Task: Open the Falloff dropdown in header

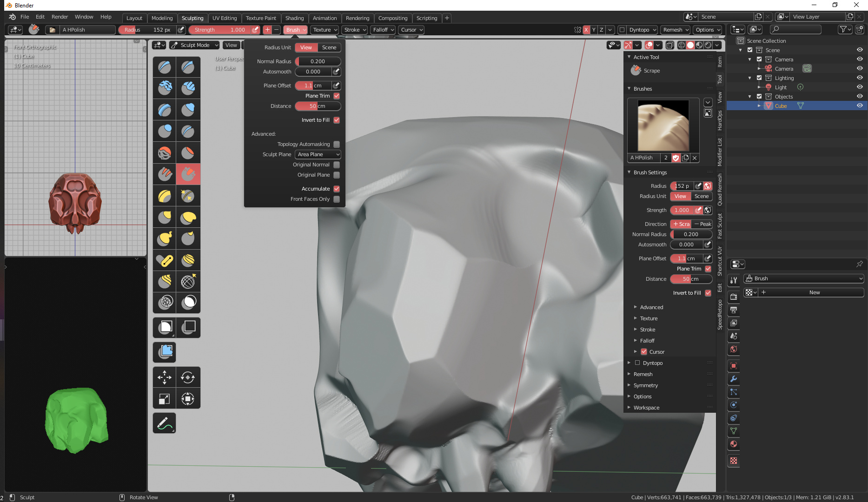Action: (x=383, y=30)
